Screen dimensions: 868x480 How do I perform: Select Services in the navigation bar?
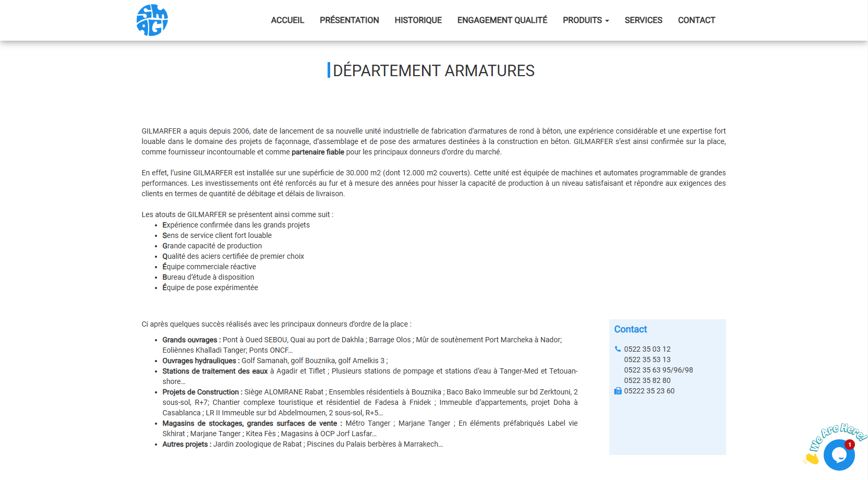[x=643, y=20]
